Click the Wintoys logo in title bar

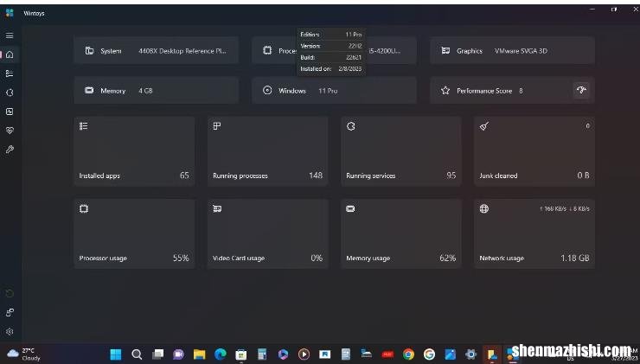10,13
